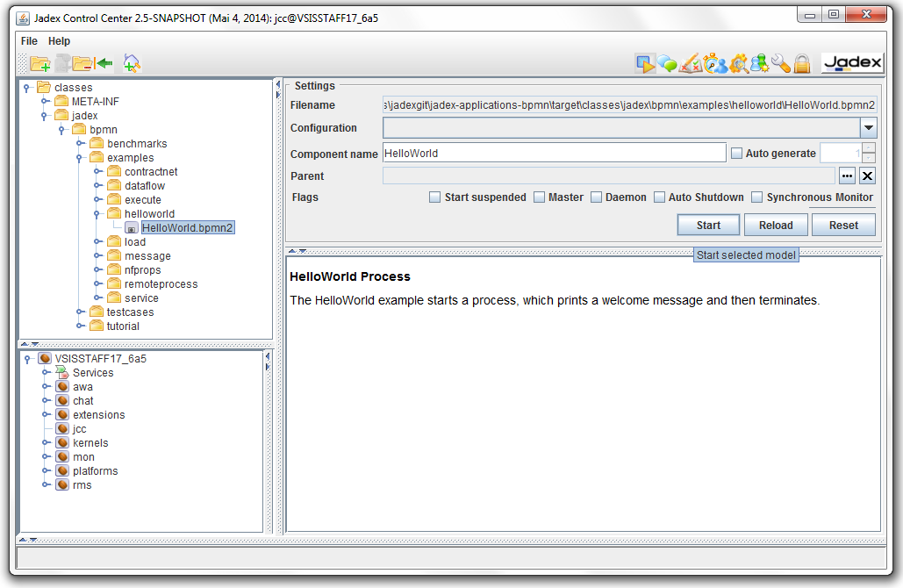Check the Daemon flag checkbox
903x588 pixels.
pyautogui.click(x=597, y=197)
